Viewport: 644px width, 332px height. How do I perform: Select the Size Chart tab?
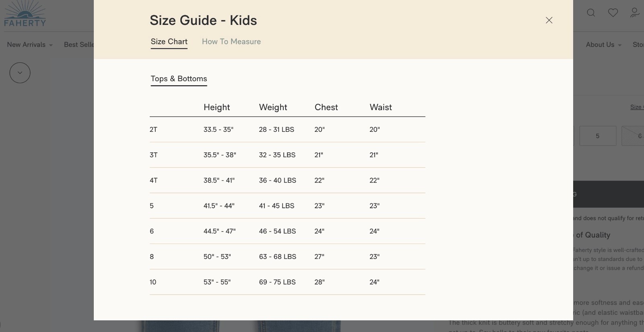coord(169,41)
